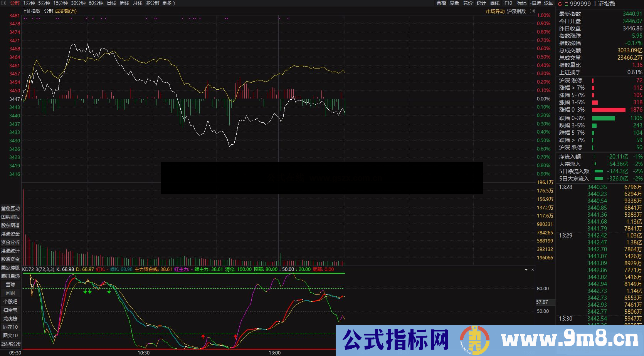The height and width of the screenshot is (356, 644).
Task: Expand the KD72 indicator dropdown arrow
Action: [526, 270]
